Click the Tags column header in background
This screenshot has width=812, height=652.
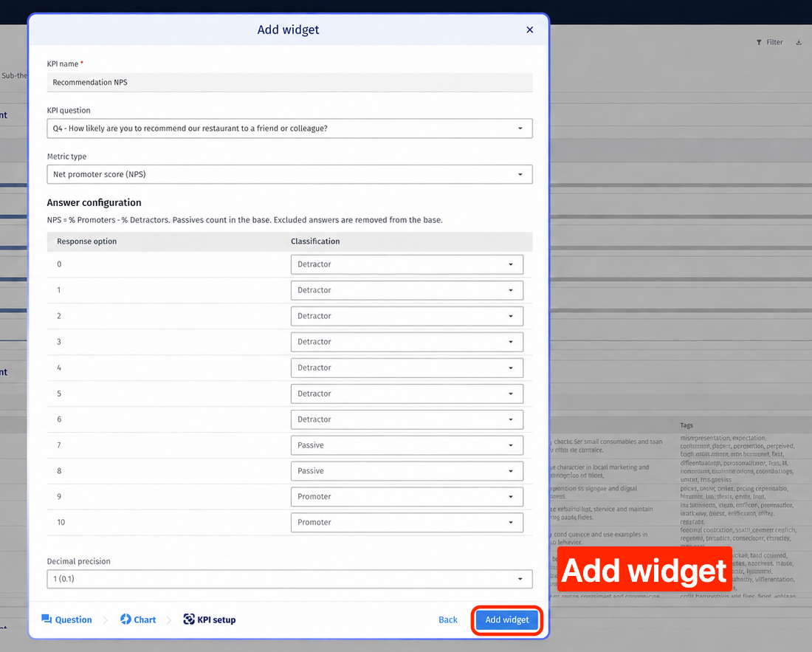click(687, 425)
